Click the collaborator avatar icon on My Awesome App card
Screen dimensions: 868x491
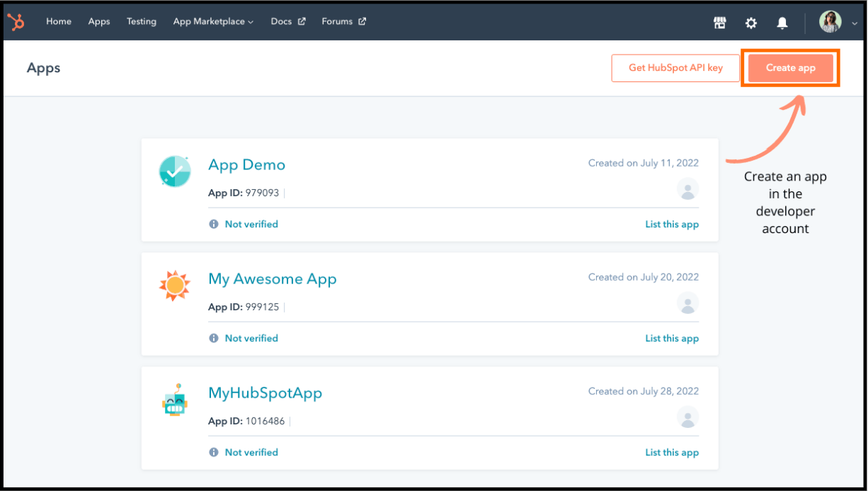[687, 303]
